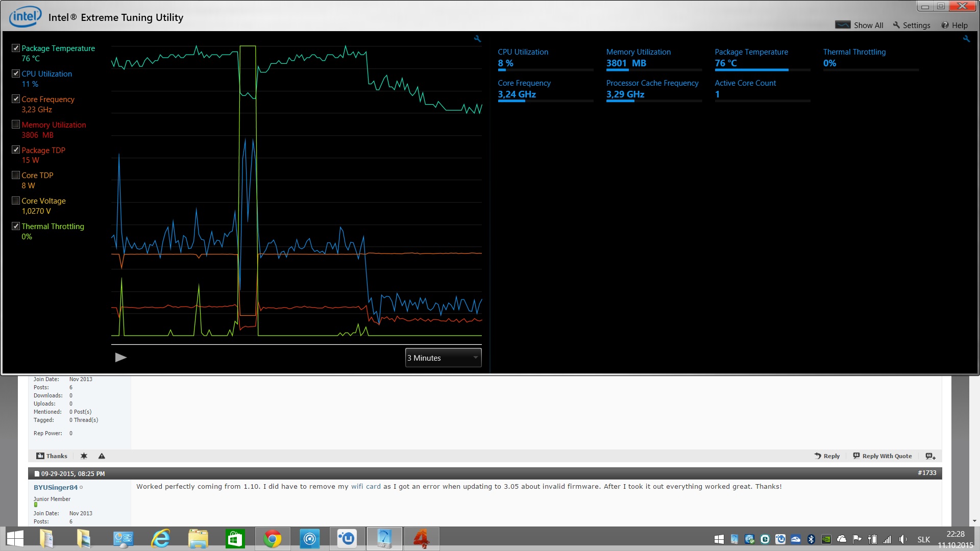Open the pictures folder taskbar icon
The image size is (980, 551).
click(x=83, y=539)
